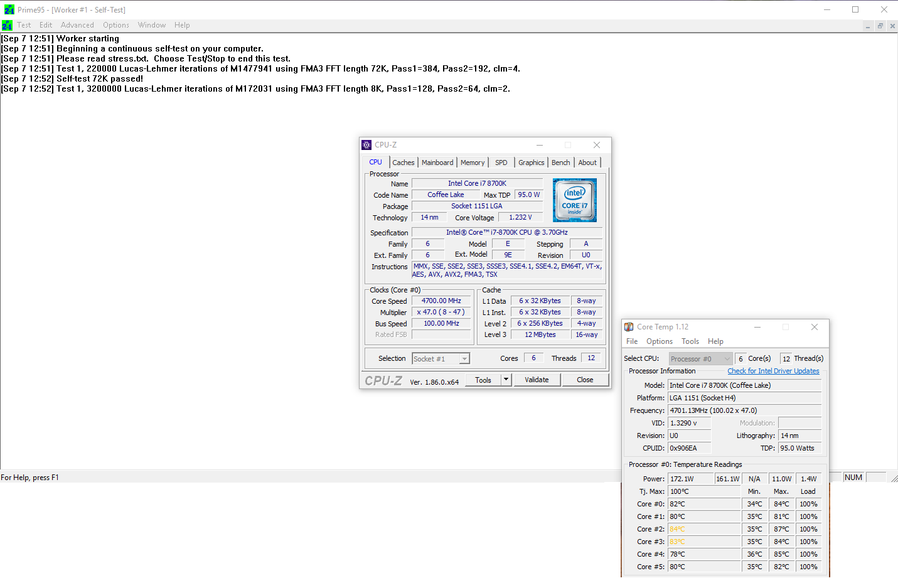This screenshot has height=588, width=898.
Task: Open the Edit menu in Prime95
Action: (x=46, y=25)
